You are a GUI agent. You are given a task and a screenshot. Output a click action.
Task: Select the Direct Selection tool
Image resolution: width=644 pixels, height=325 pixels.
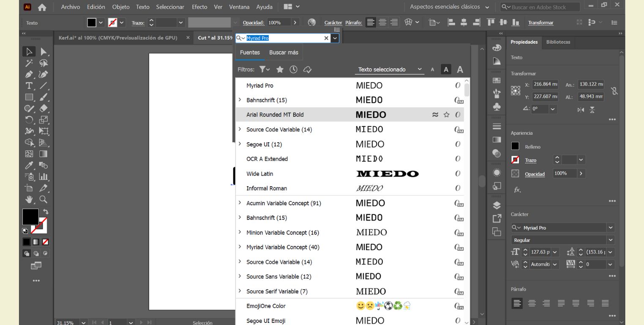tap(44, 52)
